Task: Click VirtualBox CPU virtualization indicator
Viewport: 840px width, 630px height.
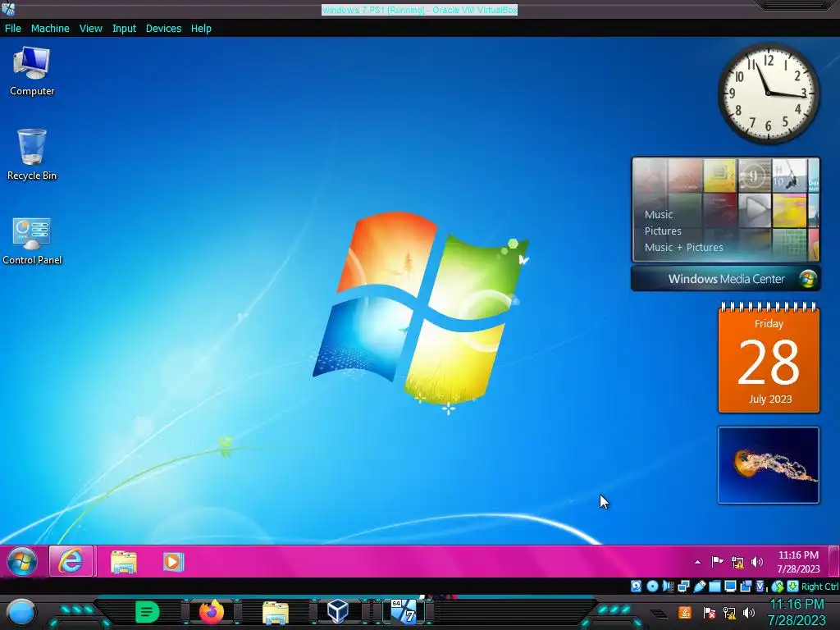Action: pyautogui.click(x=761, y=587)
